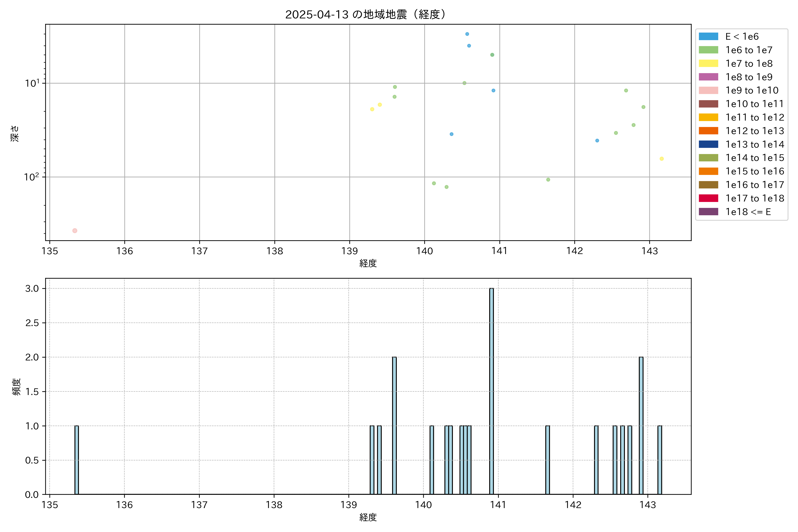798x532 pixels.
Task: Click the red '1e17 to 1e18' legend swatch
Action: pos(708,198)
